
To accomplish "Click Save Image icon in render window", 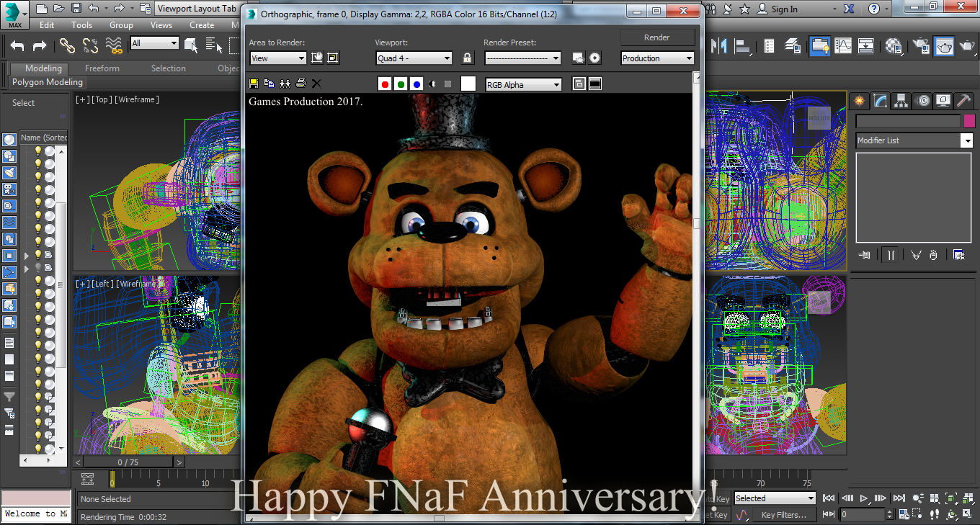I will pos(254,84).
